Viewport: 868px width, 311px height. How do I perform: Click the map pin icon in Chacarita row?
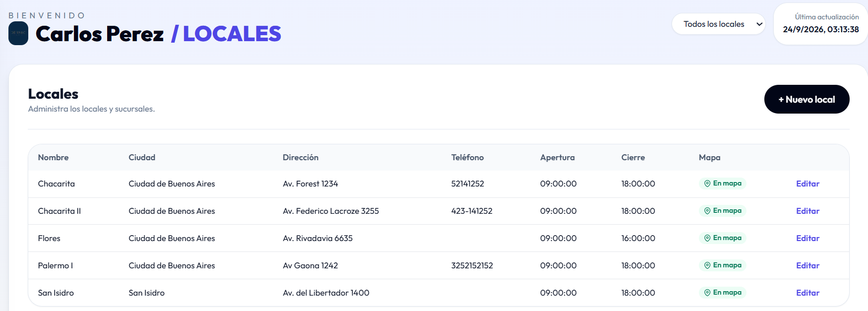[707, 184]
